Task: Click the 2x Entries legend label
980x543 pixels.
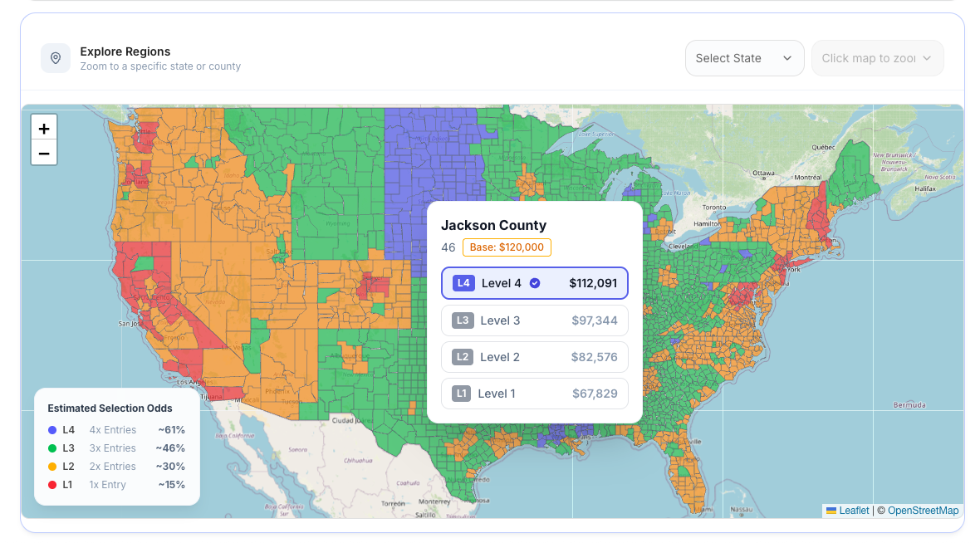Action: point(112,466)
